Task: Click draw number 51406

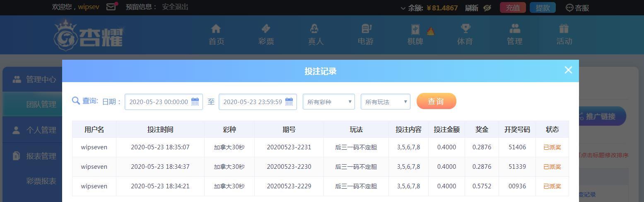Action: coord(517,147)
